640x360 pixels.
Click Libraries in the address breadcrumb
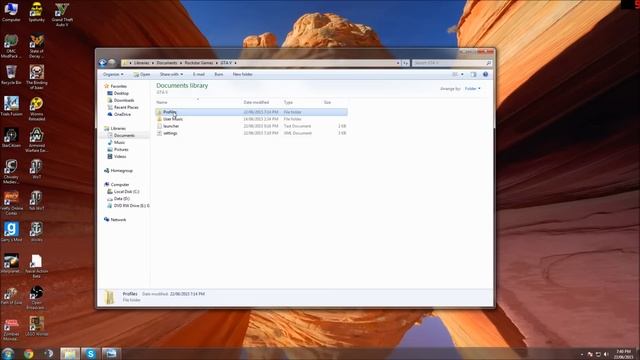pyautogui.click(x=142, y=63)
